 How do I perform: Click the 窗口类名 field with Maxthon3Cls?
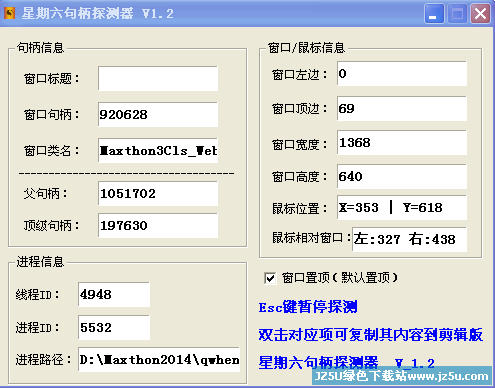coord(158,150)
